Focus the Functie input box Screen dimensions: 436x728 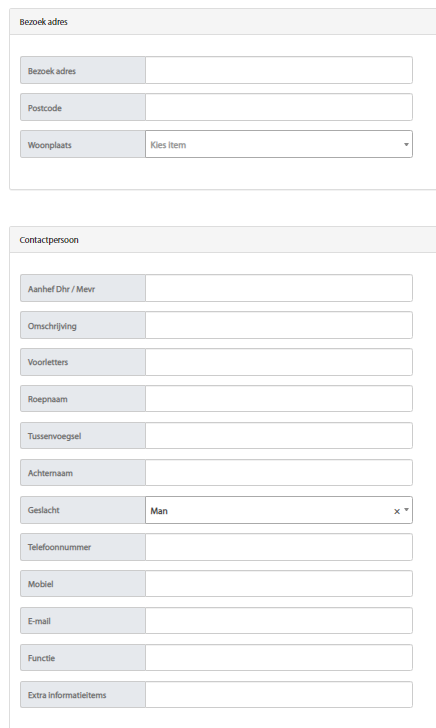(279, 657)
